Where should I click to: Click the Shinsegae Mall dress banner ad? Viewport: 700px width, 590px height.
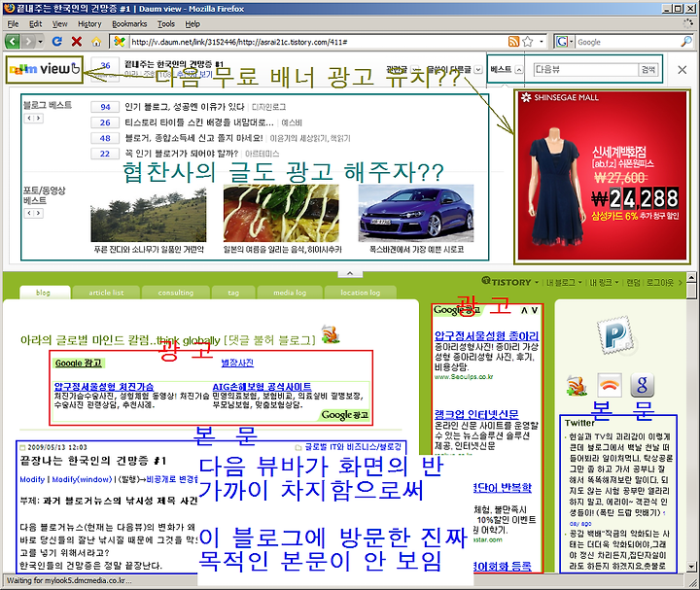coord(602,175)
